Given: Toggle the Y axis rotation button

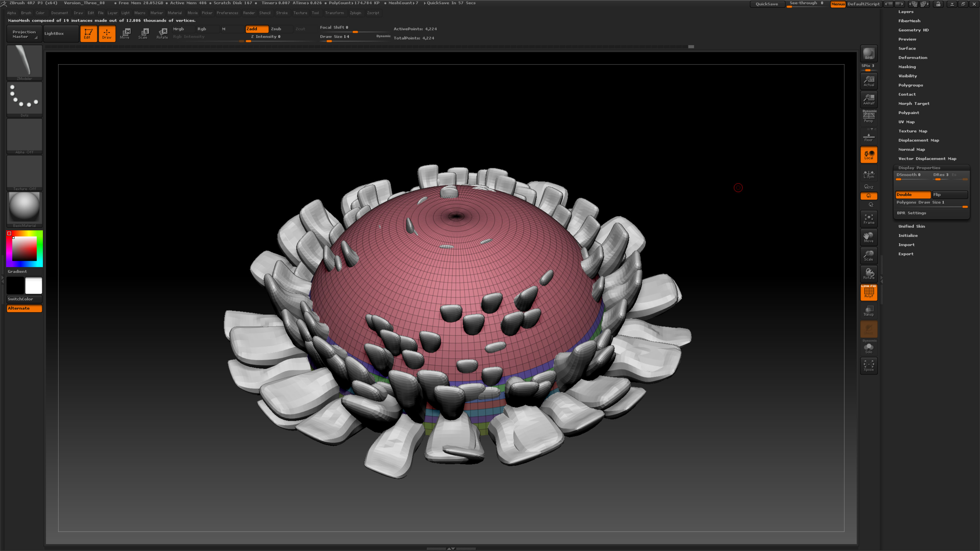Looking at the screenshot, I should pyautogui.click(x=868, y=196).
